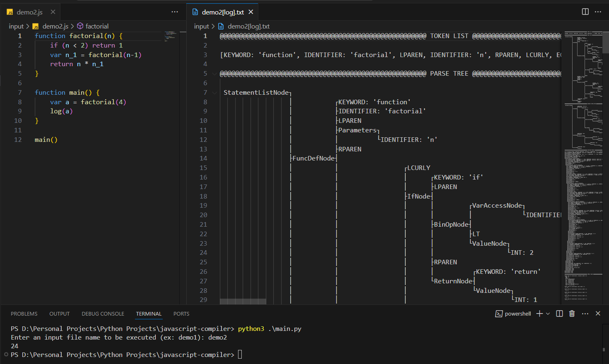Kill the terminal with trash icon

[x=572, y=314]
